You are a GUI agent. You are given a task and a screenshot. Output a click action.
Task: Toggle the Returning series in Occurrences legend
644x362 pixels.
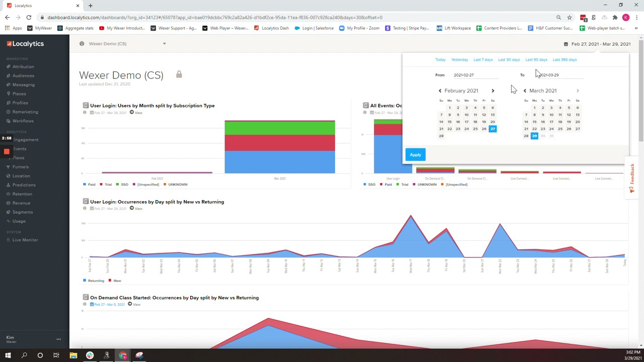pos(93,281)
